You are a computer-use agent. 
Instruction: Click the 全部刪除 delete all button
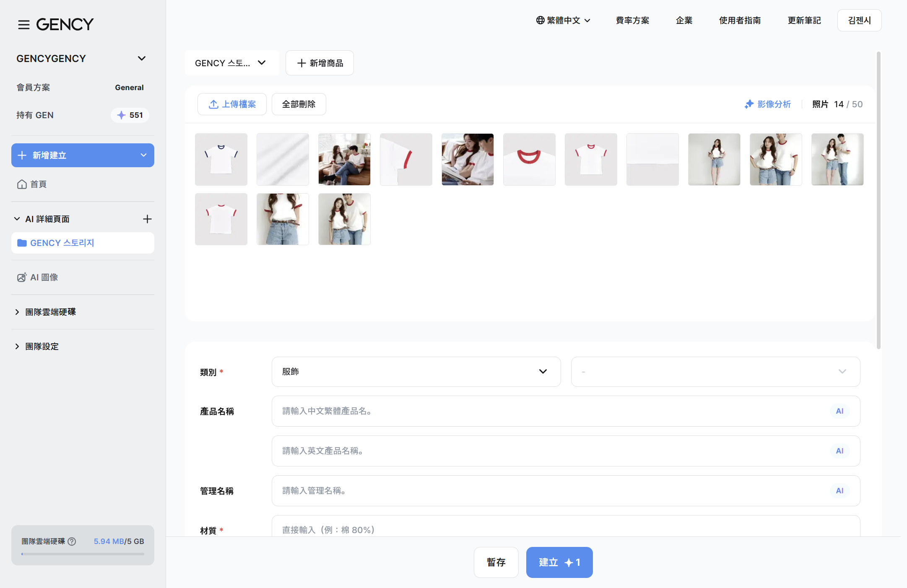click(299, 104)
